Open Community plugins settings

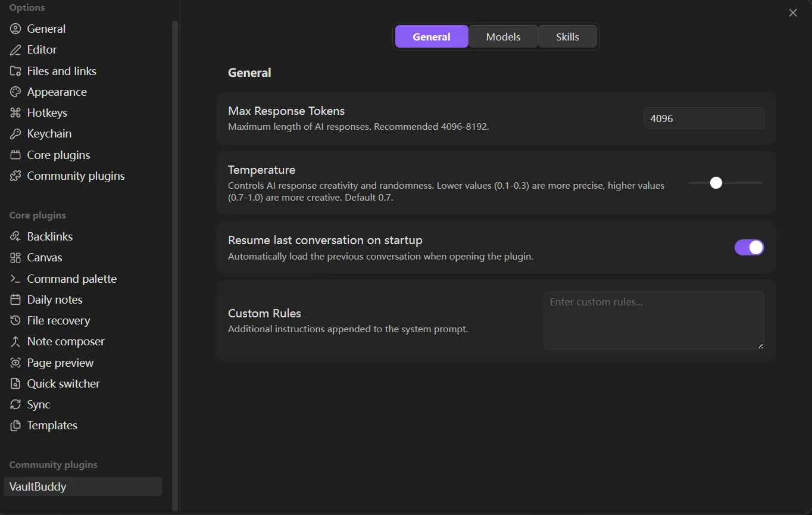coord(82,176)
